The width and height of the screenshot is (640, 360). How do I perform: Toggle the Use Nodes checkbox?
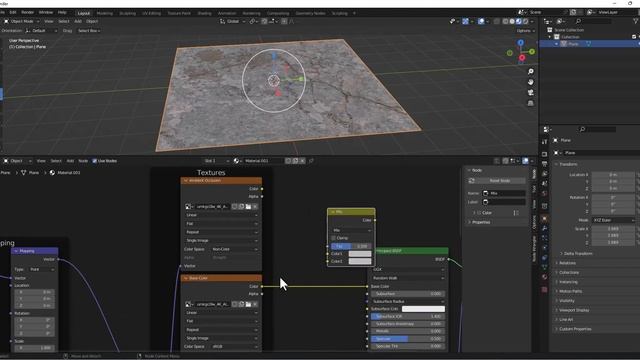pos(95,161)
